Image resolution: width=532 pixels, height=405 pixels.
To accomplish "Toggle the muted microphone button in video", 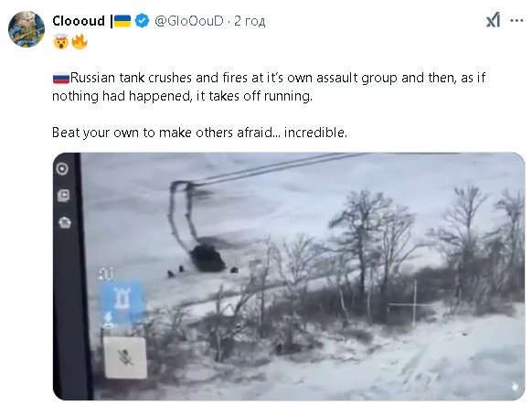I will [x=125, y=357].
